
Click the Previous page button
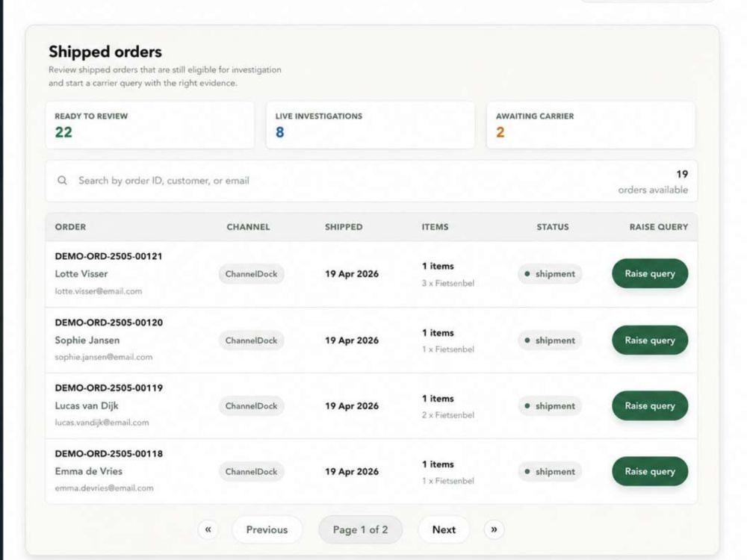click(x=267, y=529)
